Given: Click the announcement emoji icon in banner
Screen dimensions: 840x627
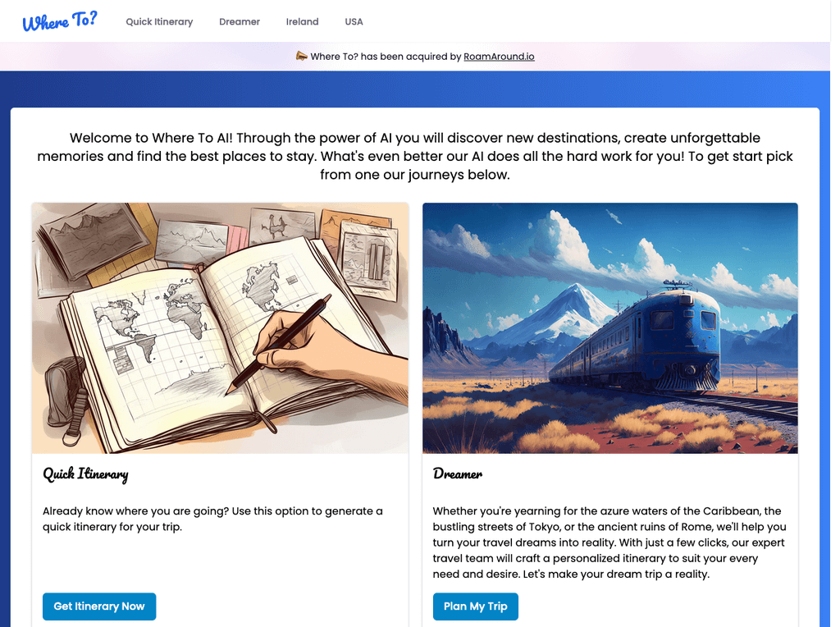Looking at the screenshot, I should (x=302, y=56).
